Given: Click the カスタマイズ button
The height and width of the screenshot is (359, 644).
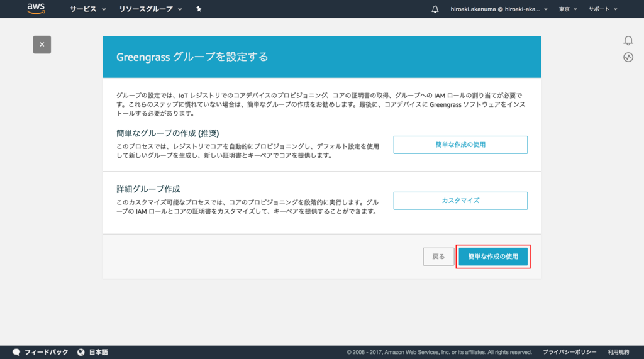Looking at the screenshot, I should [x=460, y=201].
